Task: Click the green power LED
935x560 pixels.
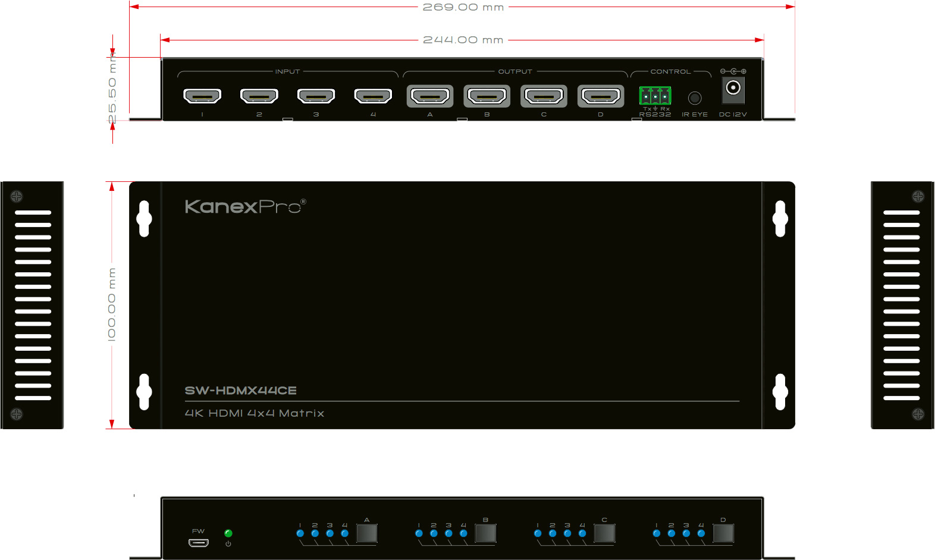Action: 228,533
